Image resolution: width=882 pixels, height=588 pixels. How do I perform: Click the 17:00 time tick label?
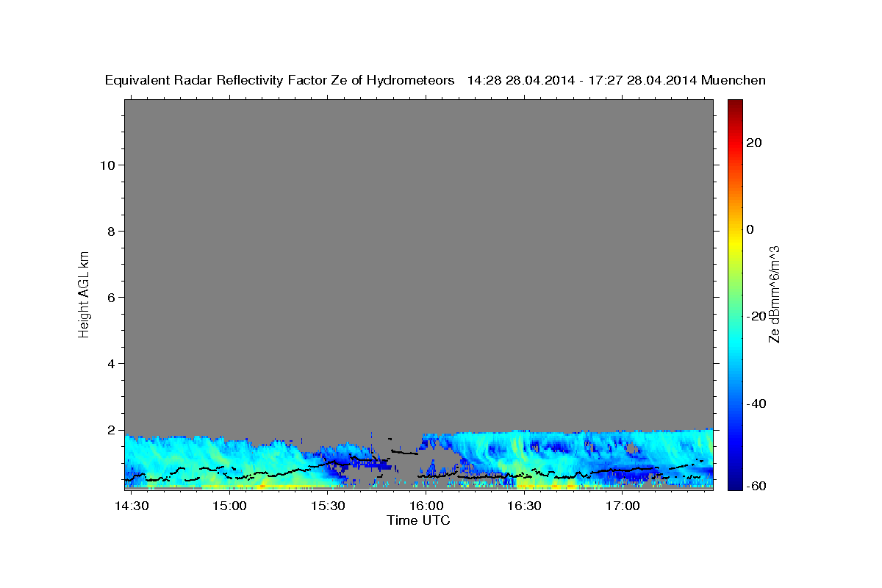623,506
